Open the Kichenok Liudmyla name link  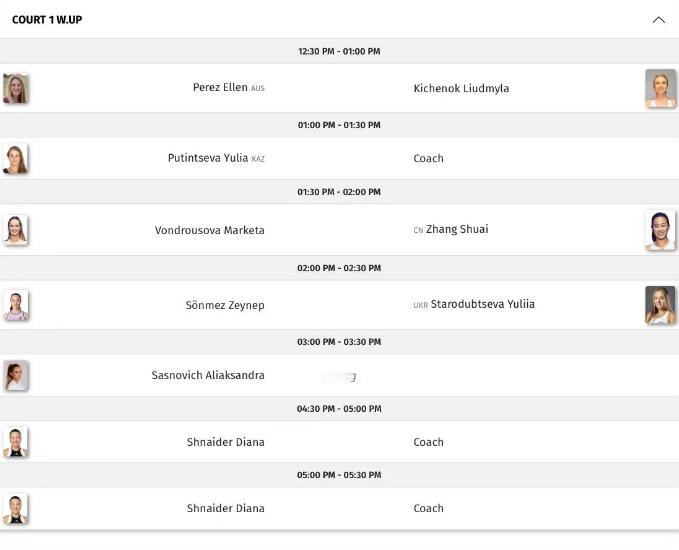pyautogui.click(x=461, y=88)
